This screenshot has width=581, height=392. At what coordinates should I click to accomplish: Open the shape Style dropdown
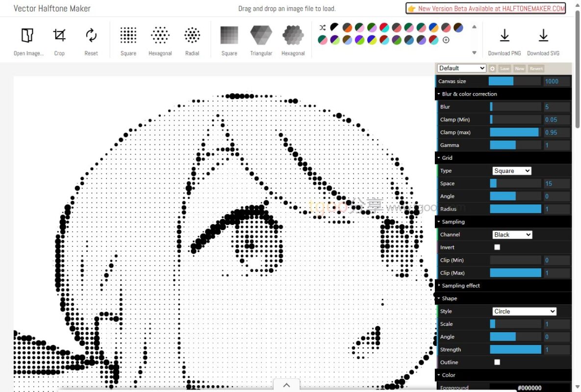tap(524, 311)
